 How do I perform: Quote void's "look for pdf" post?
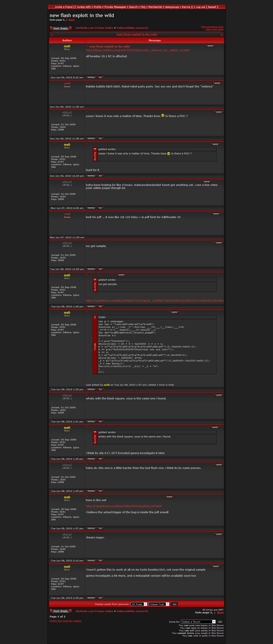click(216, 214)
